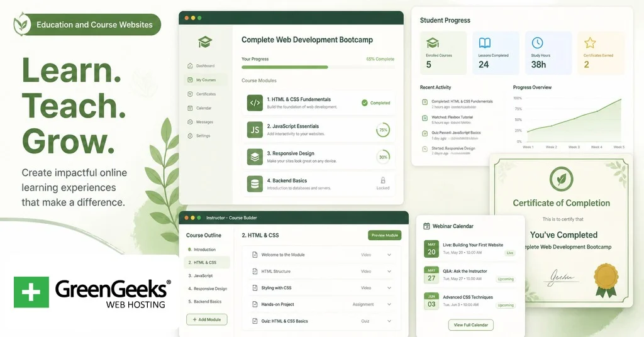
Task: Click the Webinar Calendar icon
Action: point(426,226)
